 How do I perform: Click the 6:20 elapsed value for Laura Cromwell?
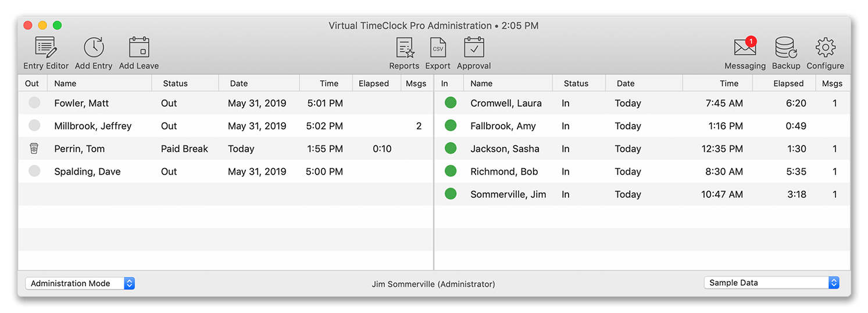tap(796, 103)
